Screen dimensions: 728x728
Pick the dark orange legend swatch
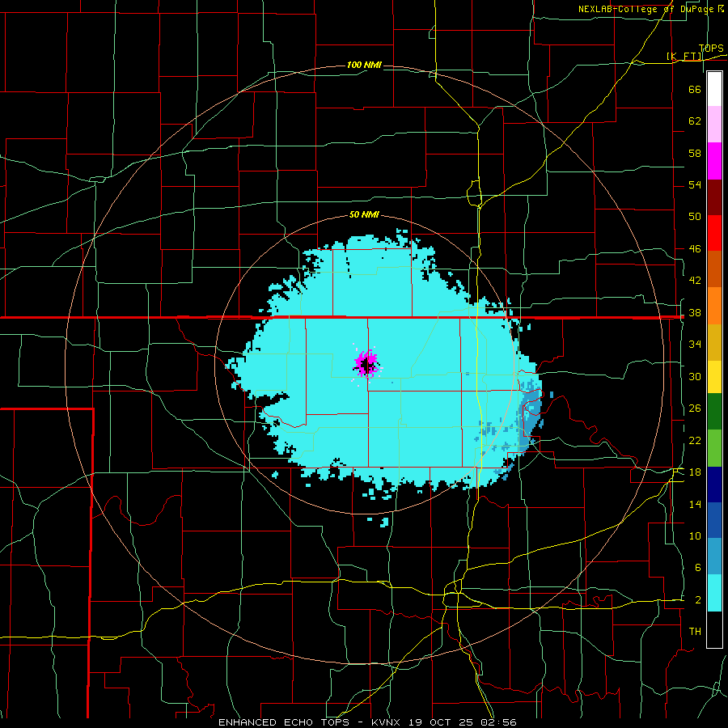click(714, 269)
